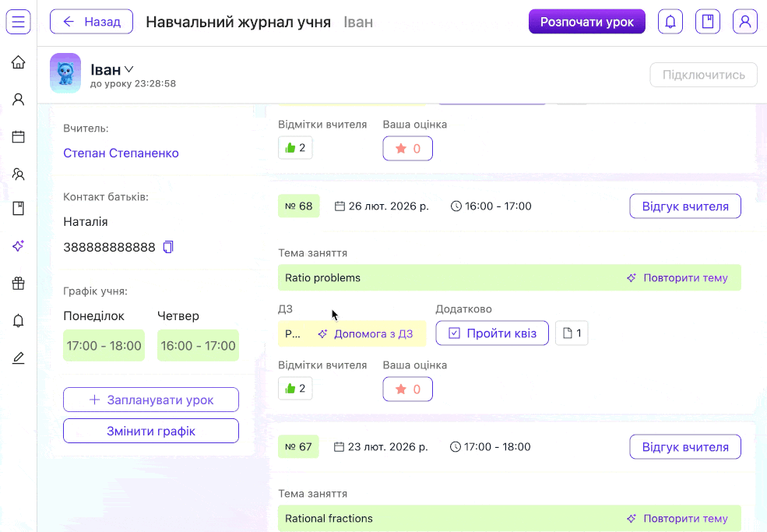
Task: Open the pencil edit icon in sidebar
Action: click(x=19, y=358)
